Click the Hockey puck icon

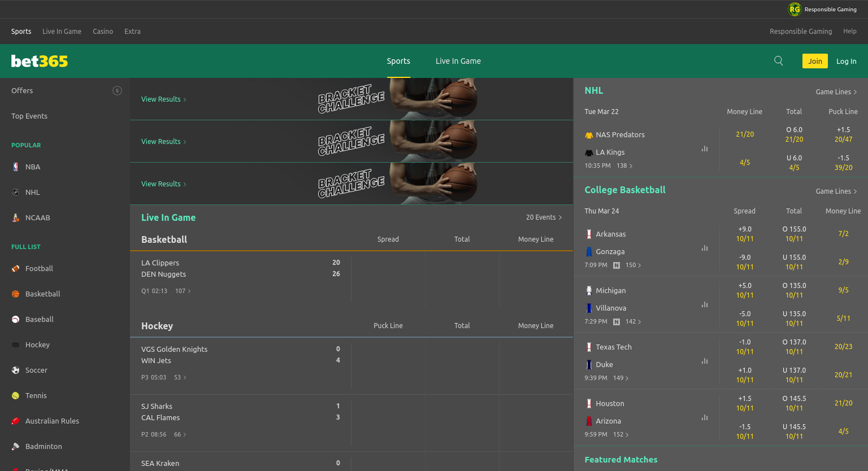pos(15,344)
